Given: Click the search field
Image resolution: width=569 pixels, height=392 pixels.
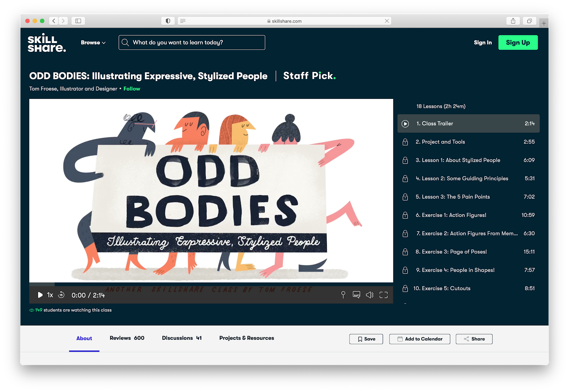Looking at the screenshot, I should pyautogui.click(x=192, y=42).
